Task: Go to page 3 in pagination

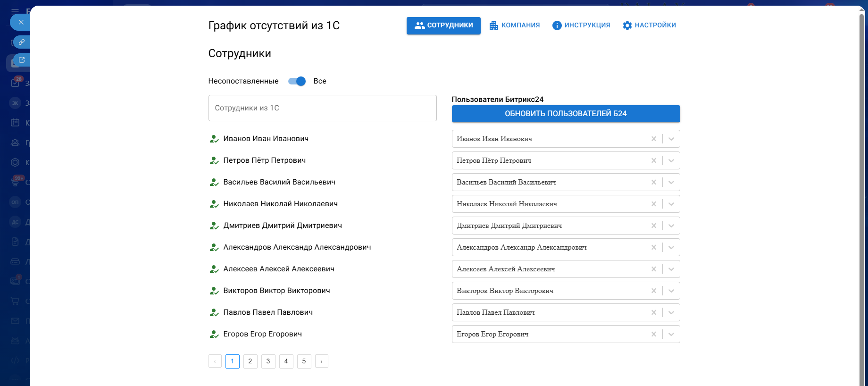Action: point(268,361)
